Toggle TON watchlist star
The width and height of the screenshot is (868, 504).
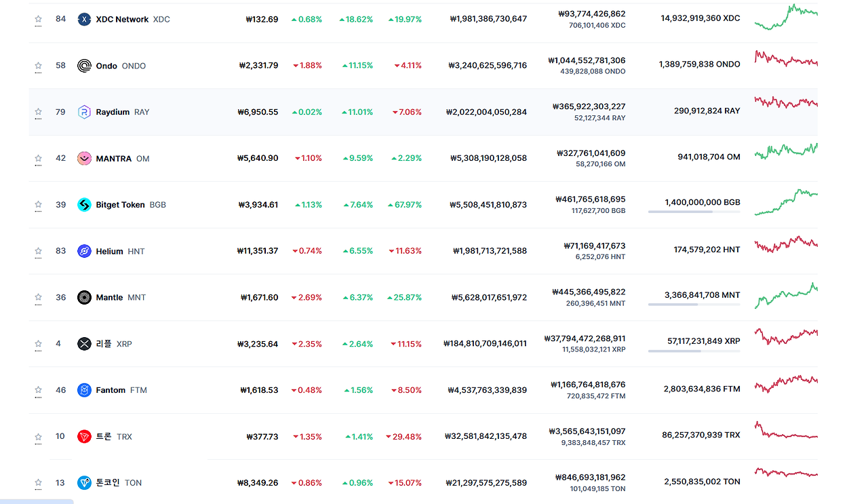(39, 483)
